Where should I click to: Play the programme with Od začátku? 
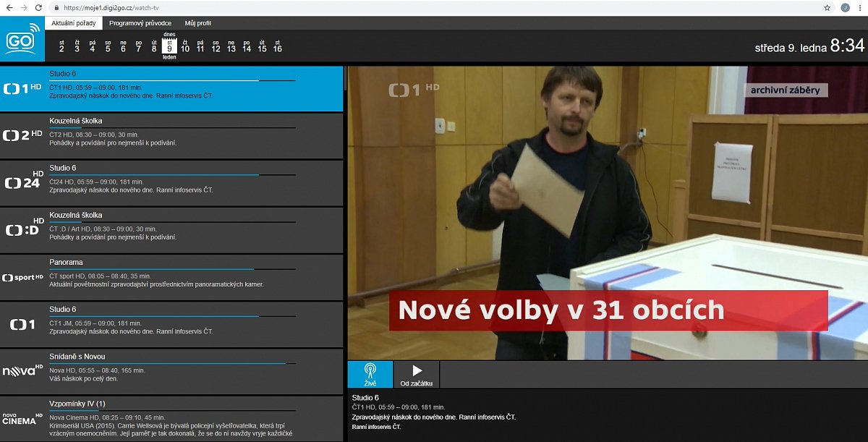pos(416,374)
